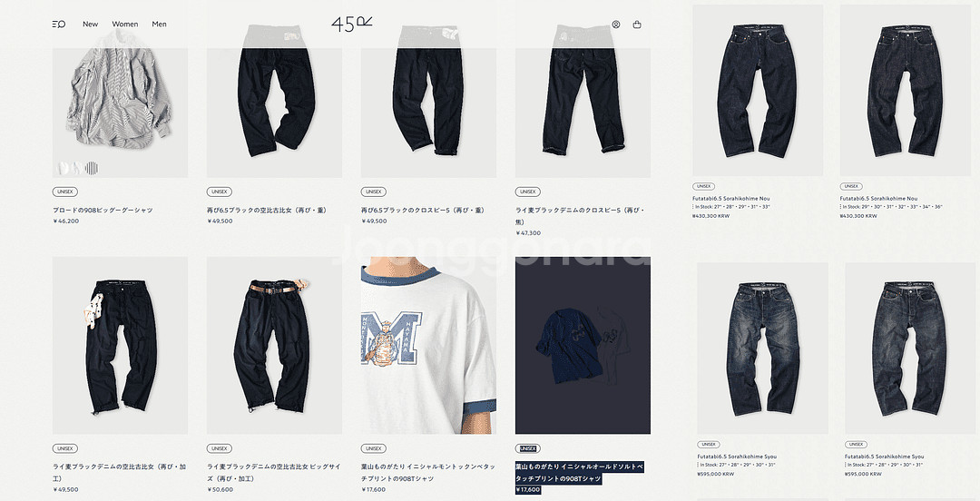
Task: Open first Futatabi6.5 Sorahikohime Nou title
Action: pyautogui.click(x=731, y=198)
